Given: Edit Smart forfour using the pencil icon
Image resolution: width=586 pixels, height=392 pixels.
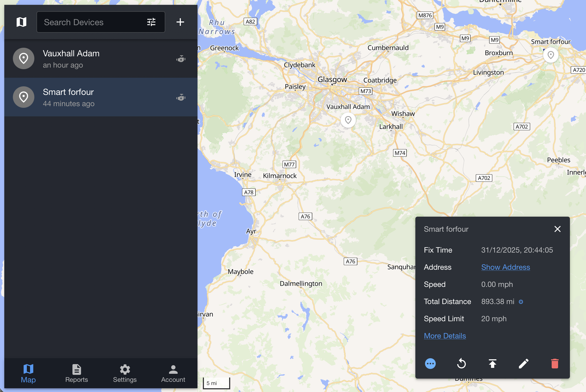Looking at the screenshot, I should click(523, 364).
